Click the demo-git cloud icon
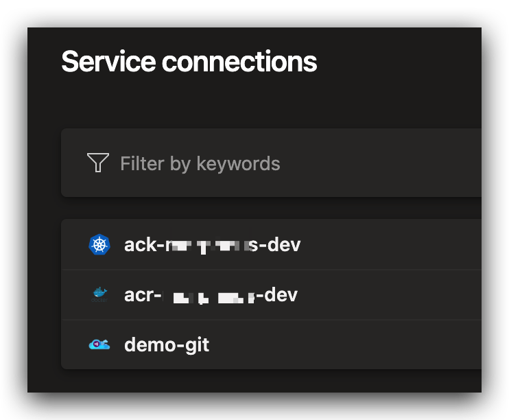 tap(99, 345)
